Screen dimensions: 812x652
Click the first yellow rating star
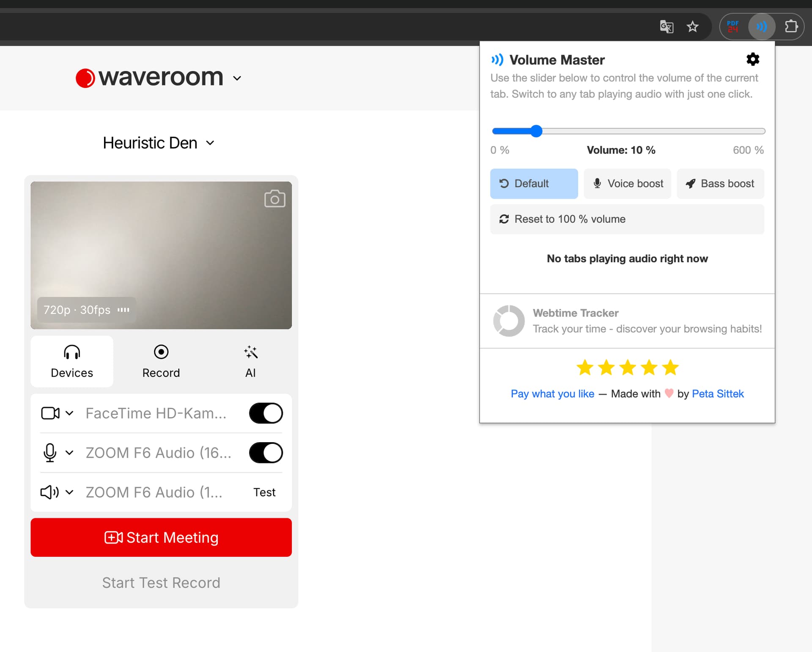click(585, 368)
